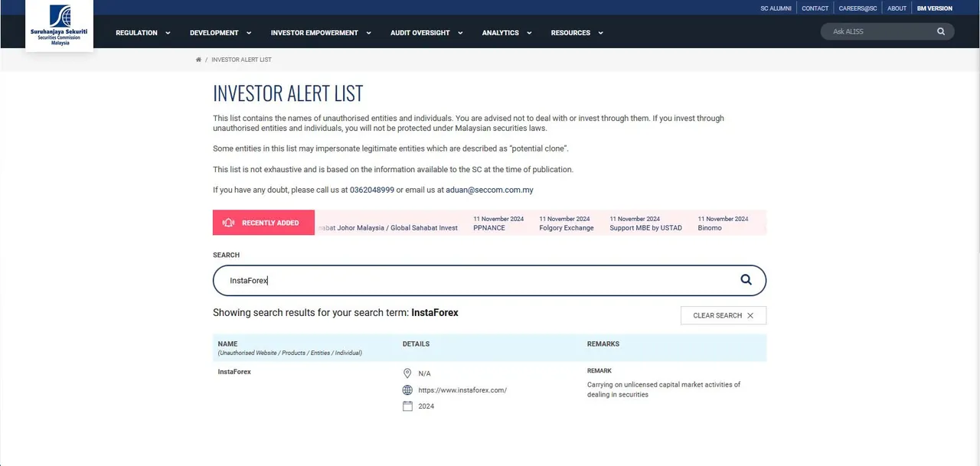The image size is (980, 466).
Task: Expand the Regulation menu chevron
Action: click(x=168, y=33)
